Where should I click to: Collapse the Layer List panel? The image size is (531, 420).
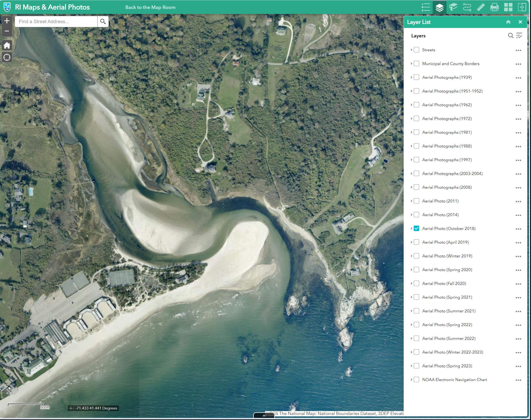(x=508, y=22)
